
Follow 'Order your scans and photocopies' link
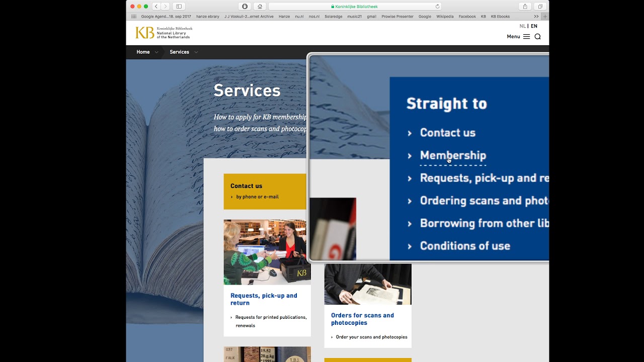point(371,337)
